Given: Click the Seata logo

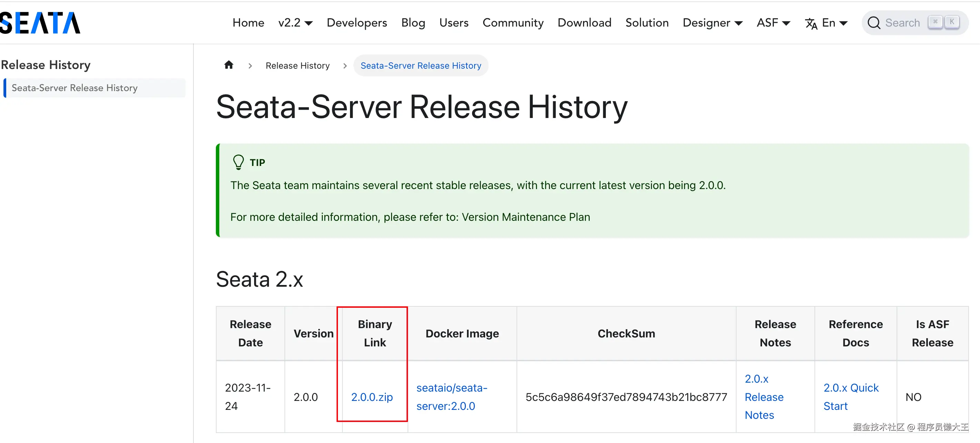Looking at the screenshot, I should (40, 23).
